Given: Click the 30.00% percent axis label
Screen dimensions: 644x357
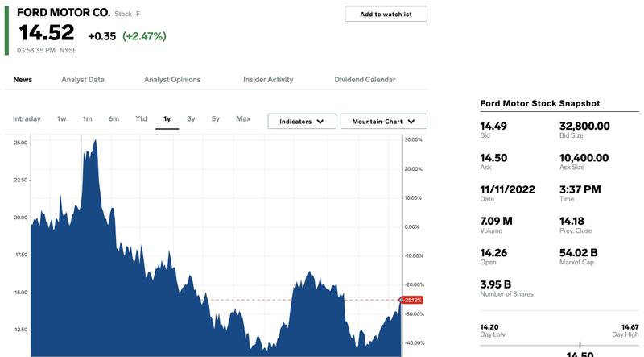Looking at the screenshot, I should pyautogui.click(x=413, y=139).
